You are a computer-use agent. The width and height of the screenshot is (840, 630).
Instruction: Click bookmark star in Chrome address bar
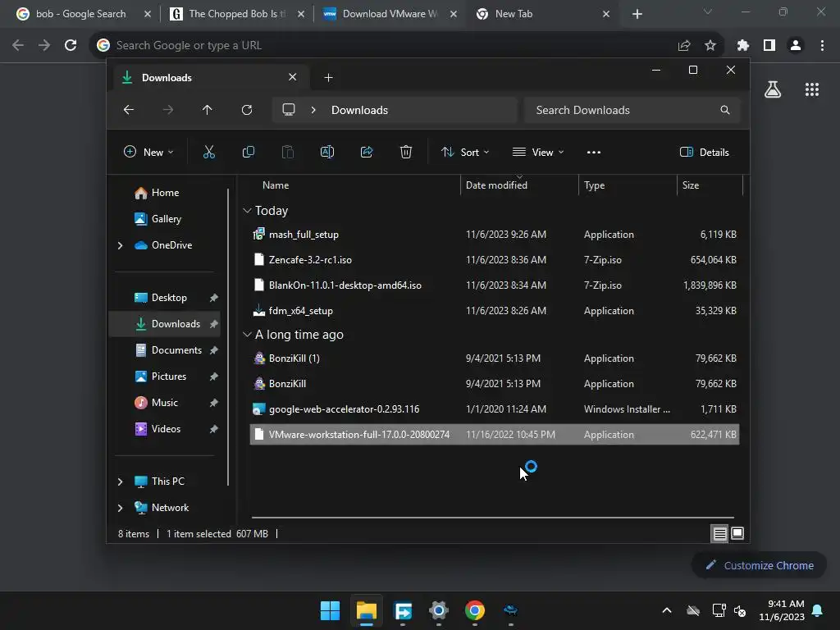(x=710, y=46)
